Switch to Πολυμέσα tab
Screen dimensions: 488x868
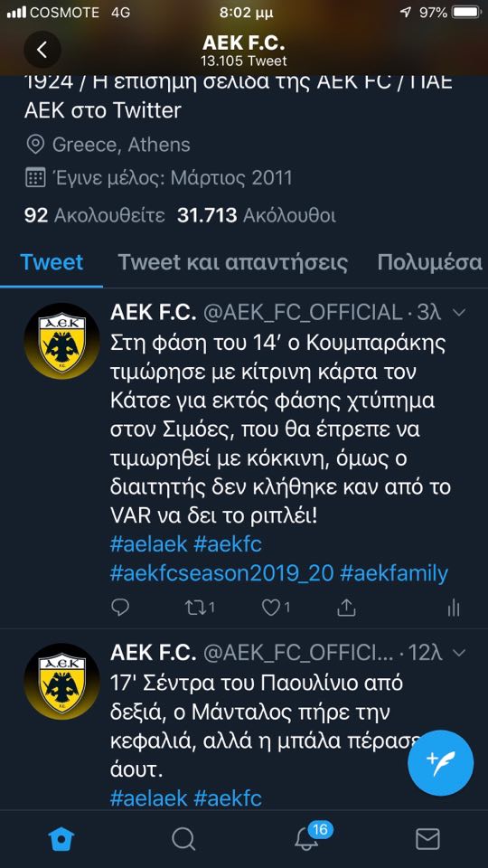coord(430,262)
